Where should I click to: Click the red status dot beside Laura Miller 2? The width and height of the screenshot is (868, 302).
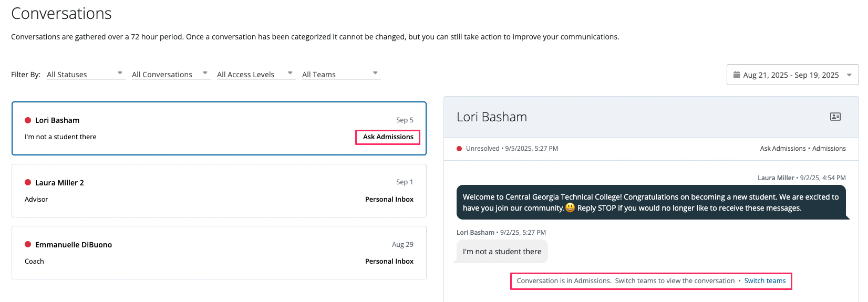[x=28, y=182]
